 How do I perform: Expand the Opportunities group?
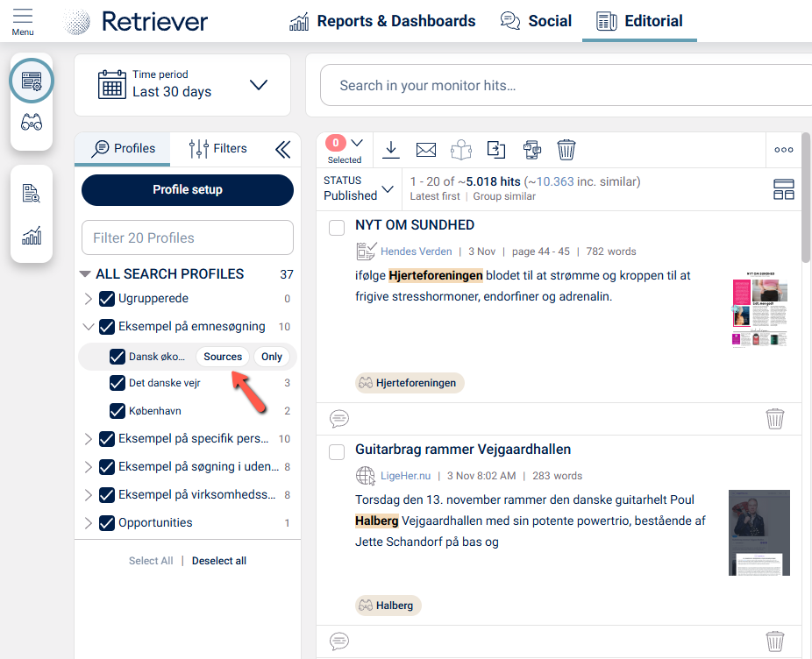pyautogui.click(x=88, y=523)
